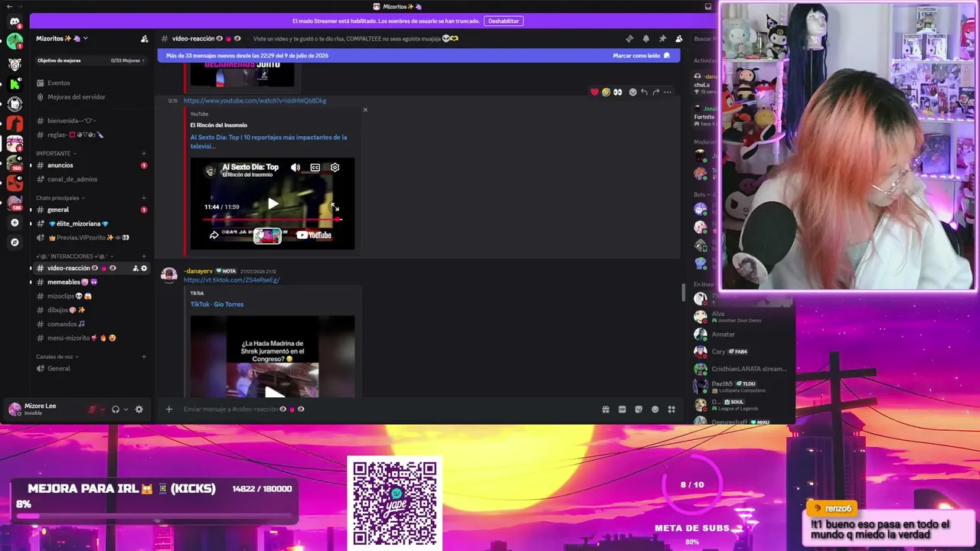Click Marcar como leído

tap(642, 56)
